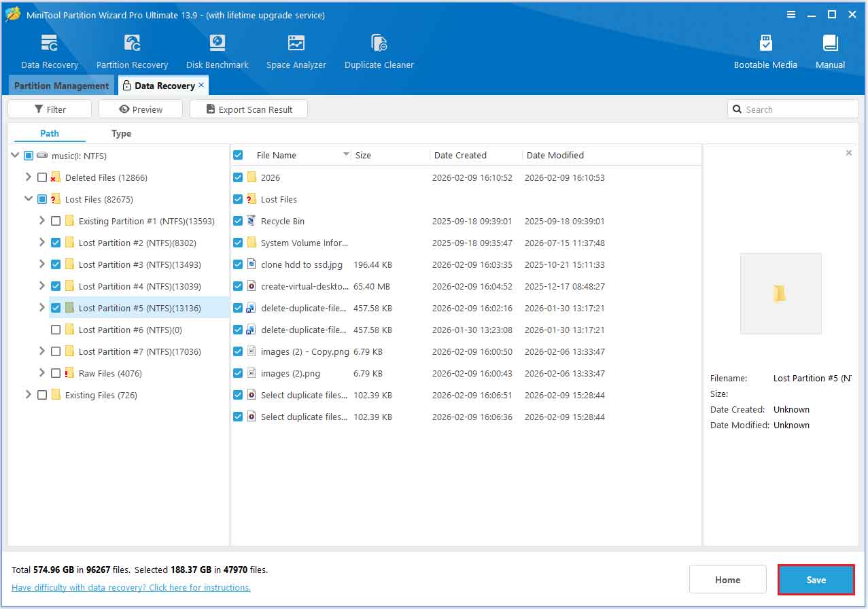Screen dimensions: 868x609
Task: Open the Manual icon
Action: tap(830, 43)
